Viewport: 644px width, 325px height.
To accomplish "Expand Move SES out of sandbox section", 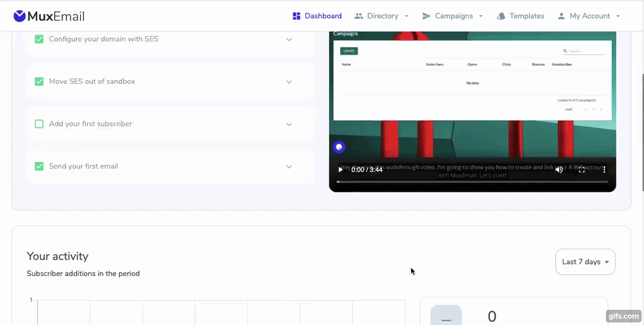I will point(289,82).
